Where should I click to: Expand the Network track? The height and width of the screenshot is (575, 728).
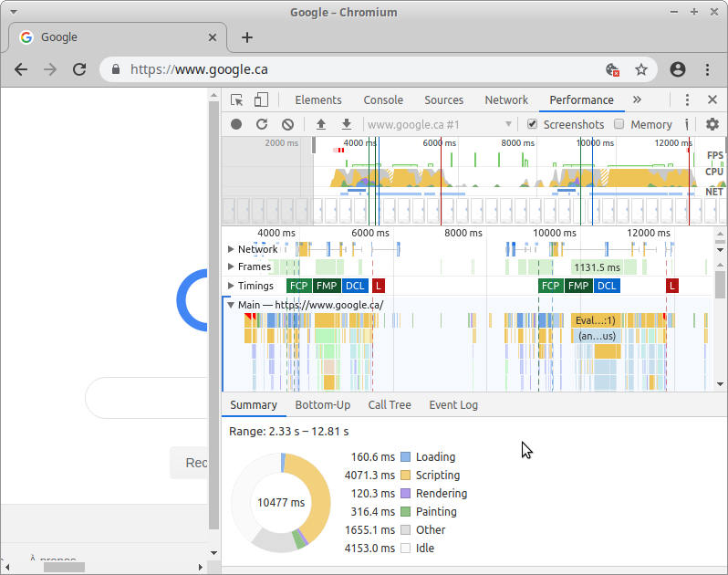231,249
